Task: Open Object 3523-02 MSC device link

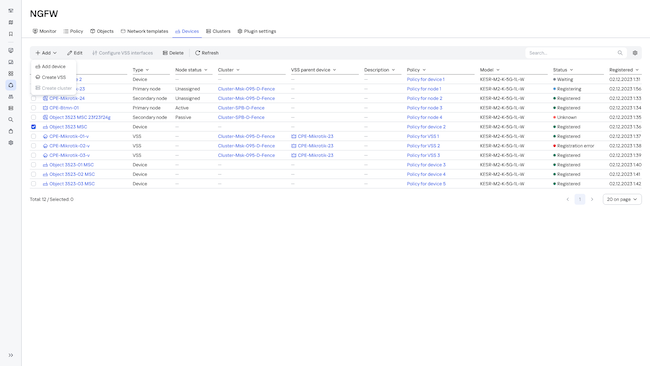Action: click(x=72, y=175)
